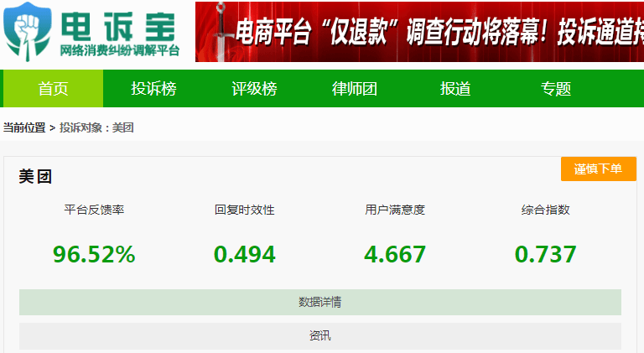This screenshot has height=353, width=644.
Task: Click the 美团 company heading
Action: pos(35,177)
